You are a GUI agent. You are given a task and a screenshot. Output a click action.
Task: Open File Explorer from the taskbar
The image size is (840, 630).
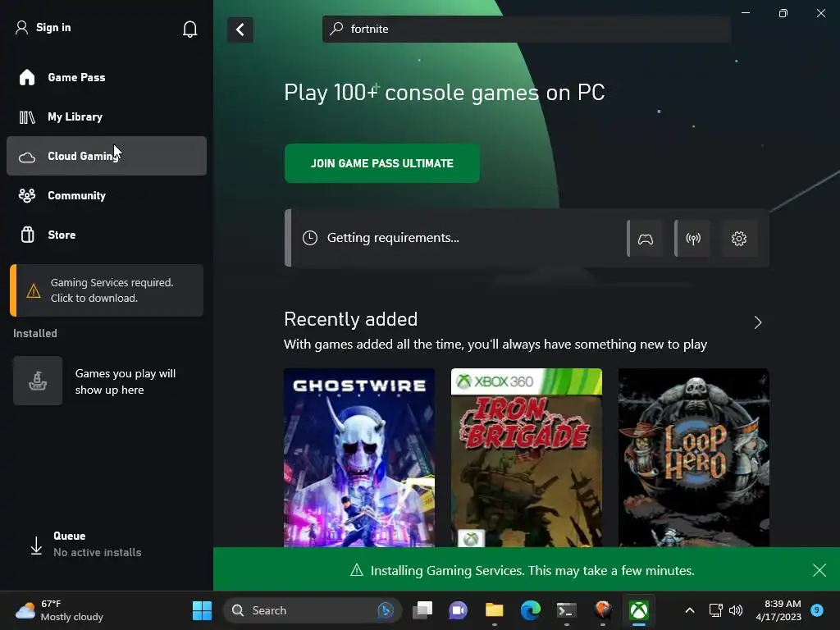pyautogui.click(x=494, y=610)
